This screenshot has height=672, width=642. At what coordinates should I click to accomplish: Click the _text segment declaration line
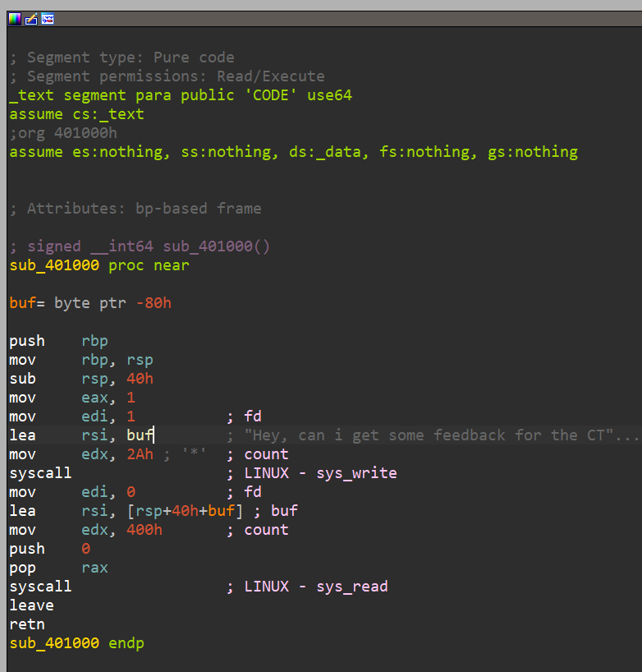[181, 95]
